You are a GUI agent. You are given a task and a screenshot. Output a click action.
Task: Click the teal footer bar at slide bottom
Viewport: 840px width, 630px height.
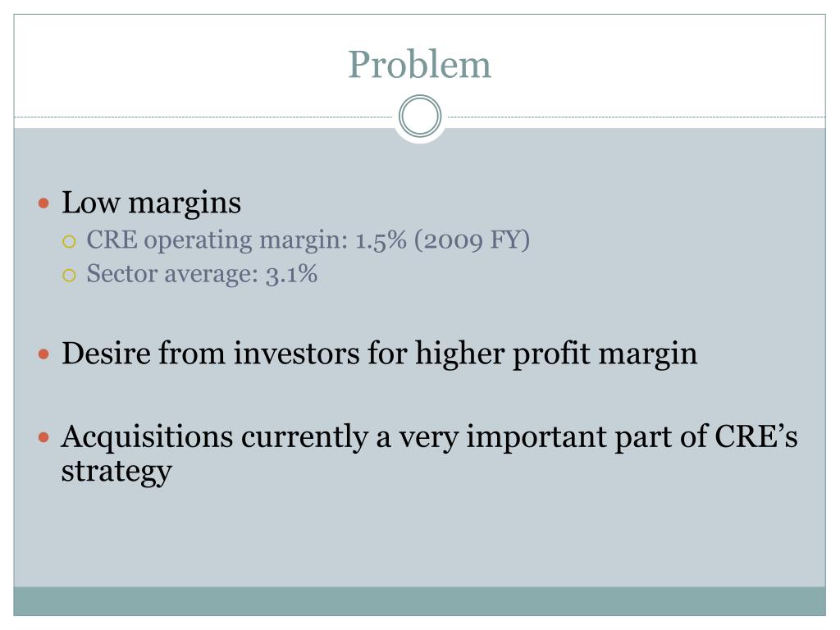419,601
